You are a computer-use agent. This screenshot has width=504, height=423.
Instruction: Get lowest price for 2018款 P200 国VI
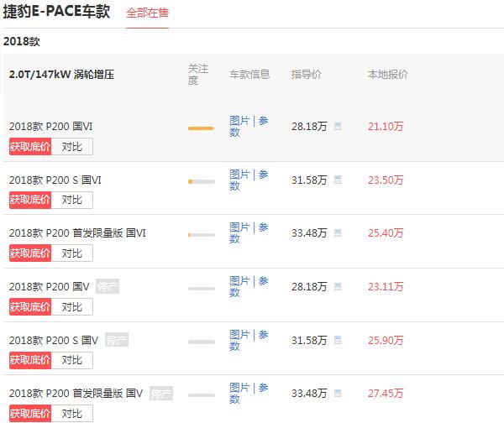pyautogui.click(x=30, y=147)
